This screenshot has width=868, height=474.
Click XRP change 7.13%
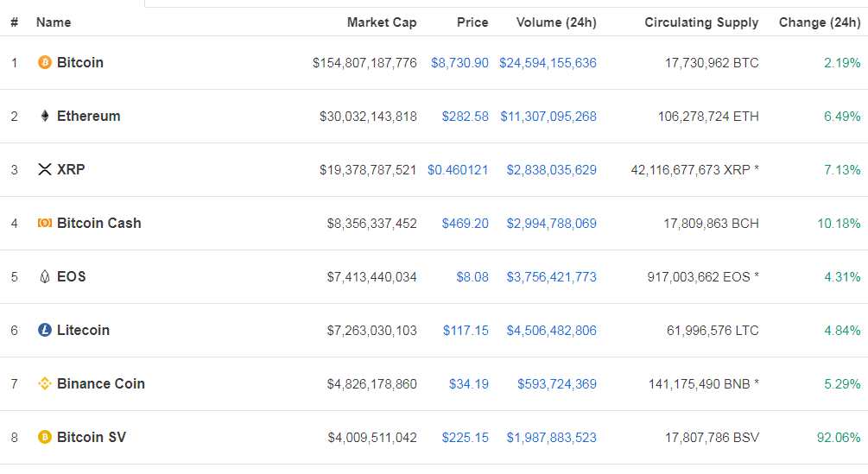click(x=843, y=170)
